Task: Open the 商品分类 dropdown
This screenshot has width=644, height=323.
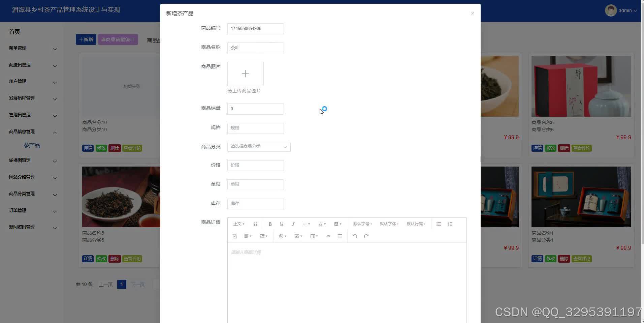Action: tap(258, 146)
